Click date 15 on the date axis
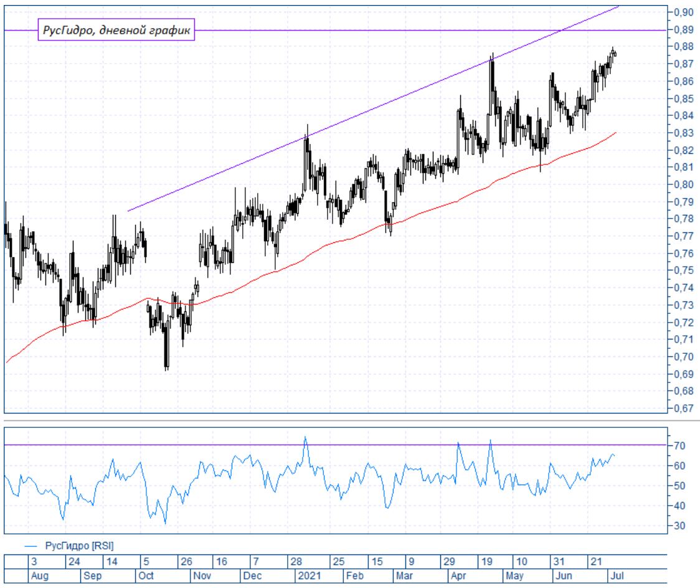The width and height of the screenshot is (700, 588). pos(377,562)
